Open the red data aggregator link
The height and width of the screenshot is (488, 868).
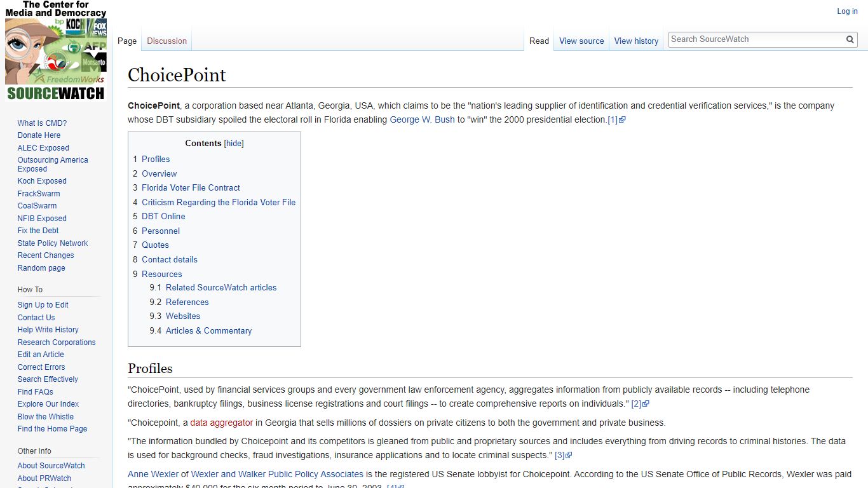221,423
